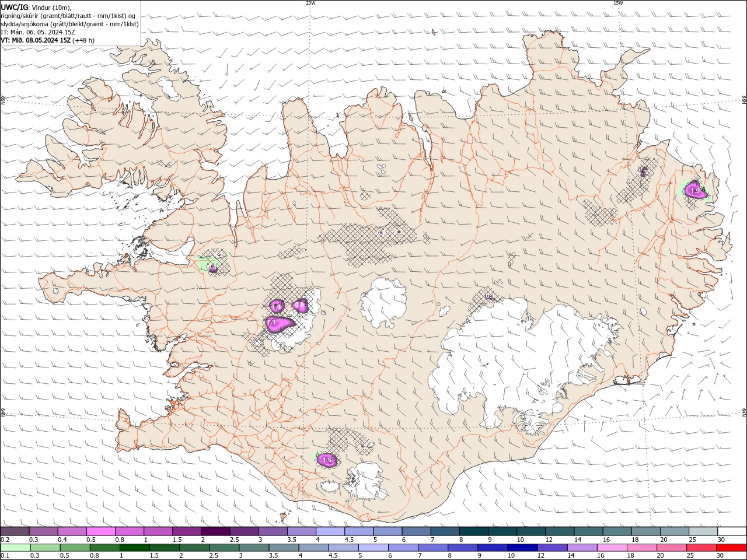Screen dimensions: 747x560
Task: Select the snow blob labelled 1.4
Action: [x=277, y=306]
